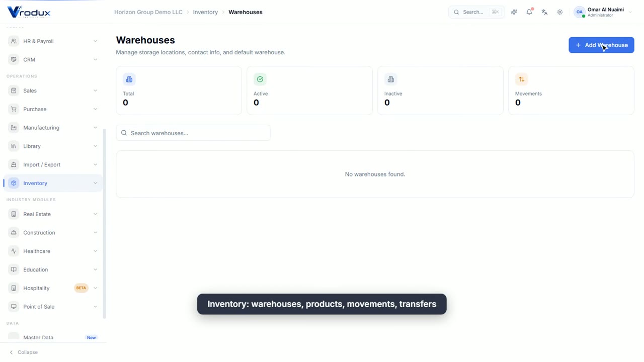This screenshot has width=644, height=362.
Task: Click the Construction sidebar icon
Action: [x=14, y=233]
